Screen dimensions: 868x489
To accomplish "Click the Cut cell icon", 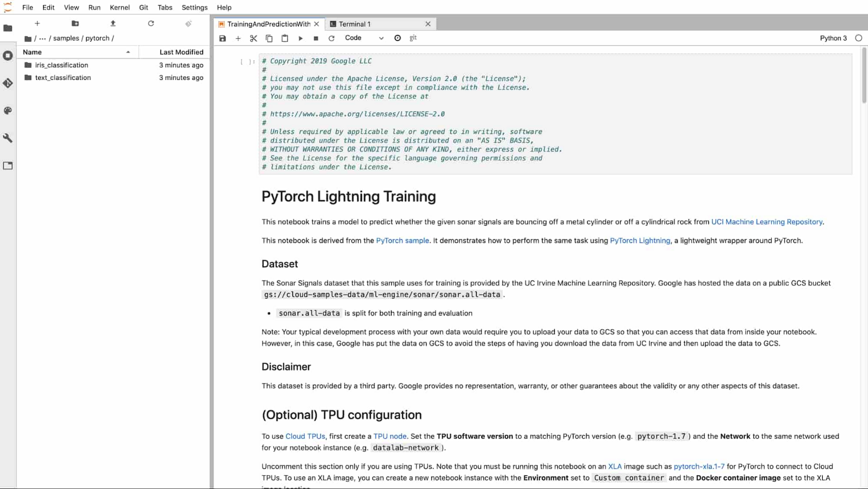I will [x=253, y=38].
